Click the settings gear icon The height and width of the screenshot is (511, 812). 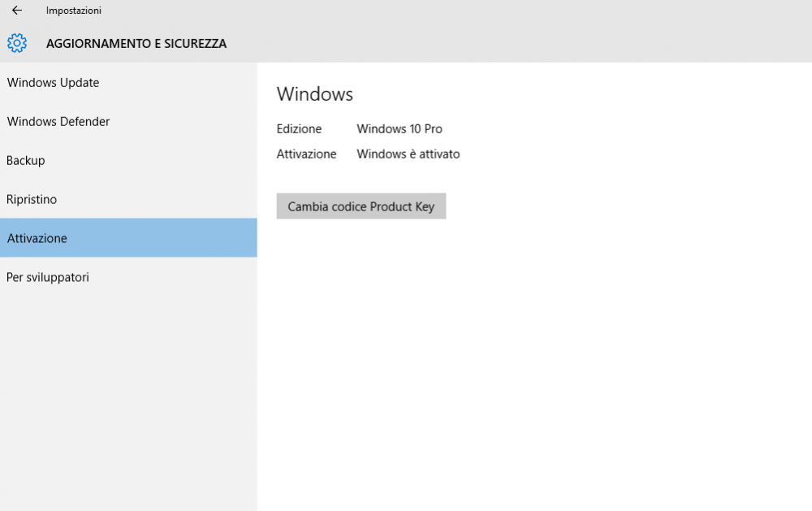tap(17, 43)
